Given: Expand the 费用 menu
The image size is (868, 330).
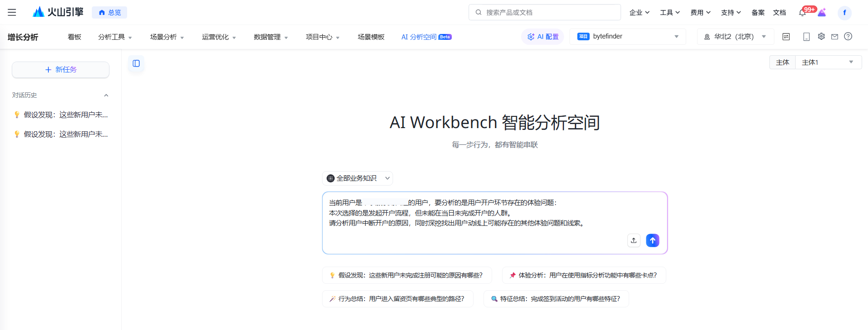Looking at the screenshot, I should click(x=701, y=13).
